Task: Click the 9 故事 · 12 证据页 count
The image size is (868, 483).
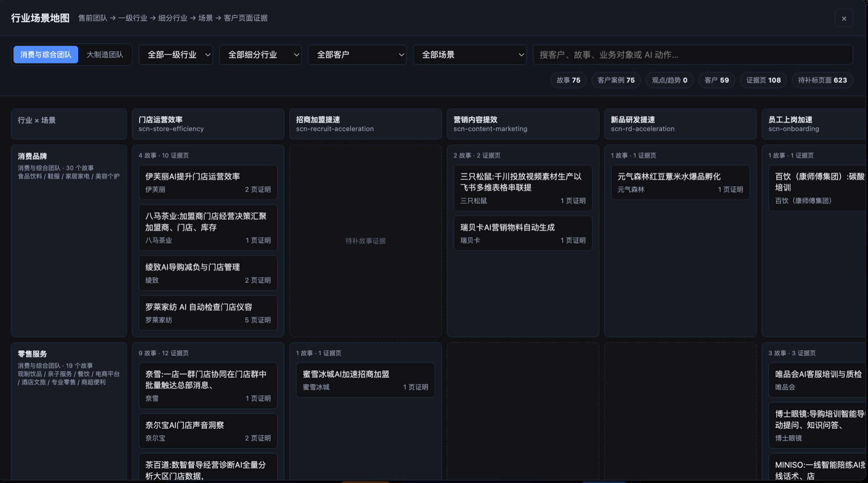Action: click(x=164, y=353)
